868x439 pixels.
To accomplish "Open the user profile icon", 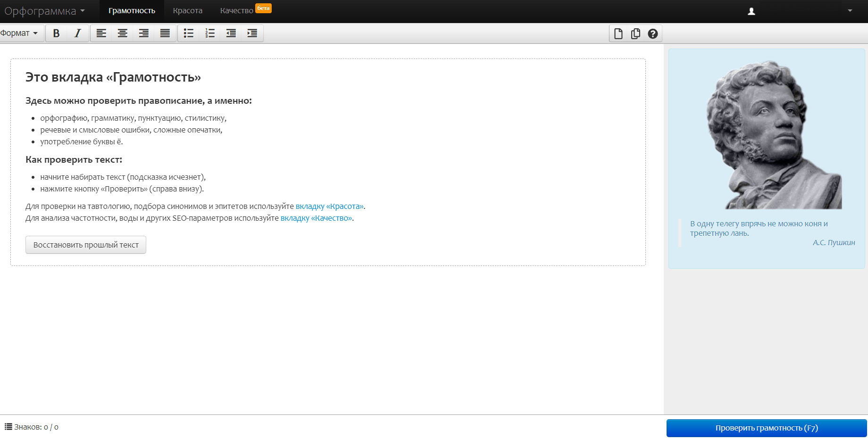I will point(751,11).
